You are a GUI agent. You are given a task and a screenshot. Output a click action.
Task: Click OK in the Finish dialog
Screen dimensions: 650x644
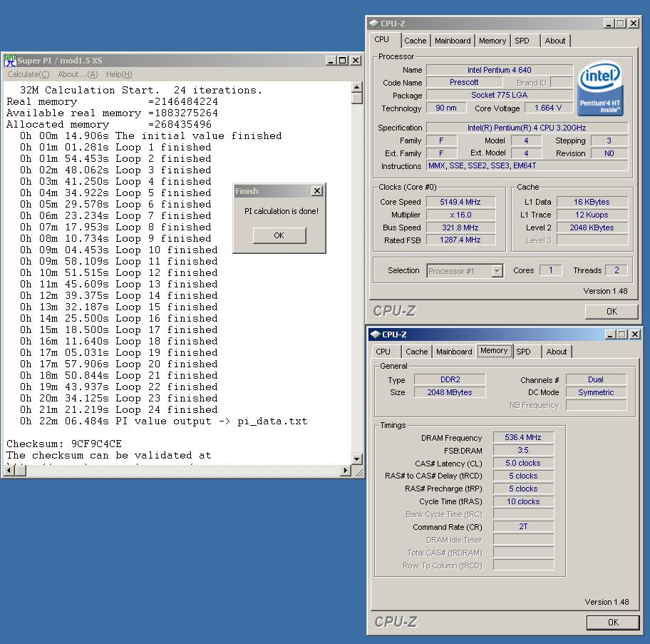point(279,235)
